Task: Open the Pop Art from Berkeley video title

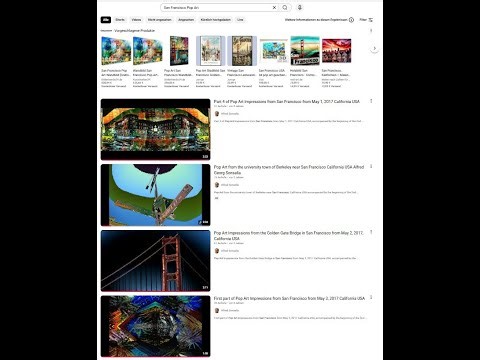Action: [x=289, y=170]
